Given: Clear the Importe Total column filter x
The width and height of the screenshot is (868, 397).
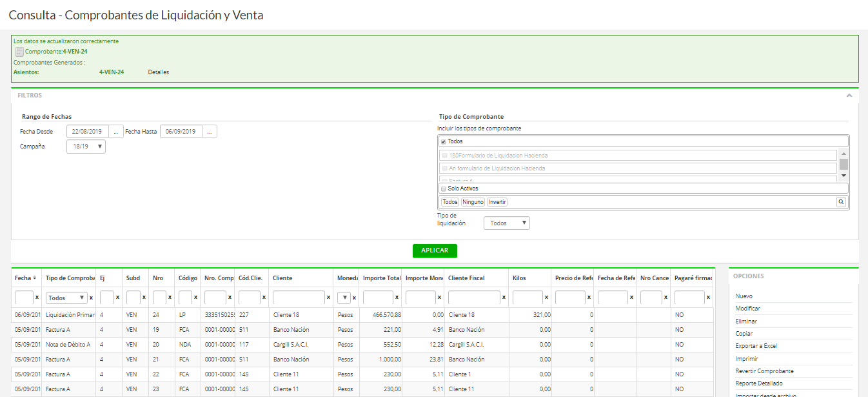Looking at the screenshot, I should pyautogui.click(x=397, y=298).
